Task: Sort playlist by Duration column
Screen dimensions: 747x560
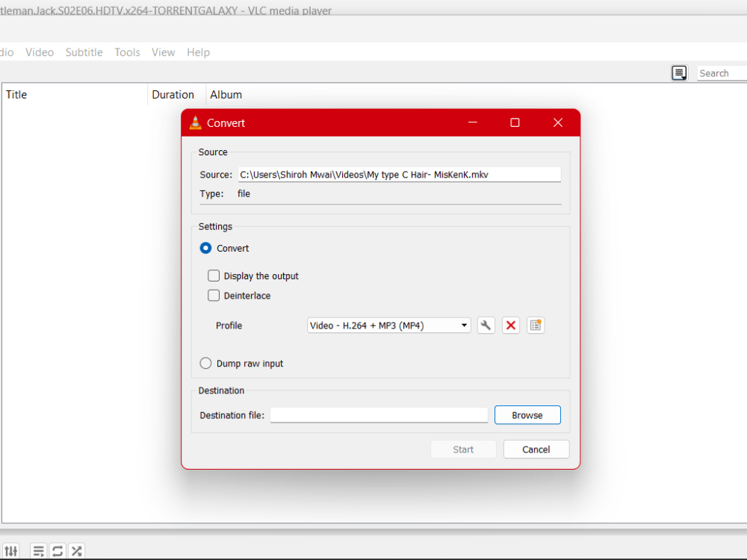Action: (x=177, y=95)
